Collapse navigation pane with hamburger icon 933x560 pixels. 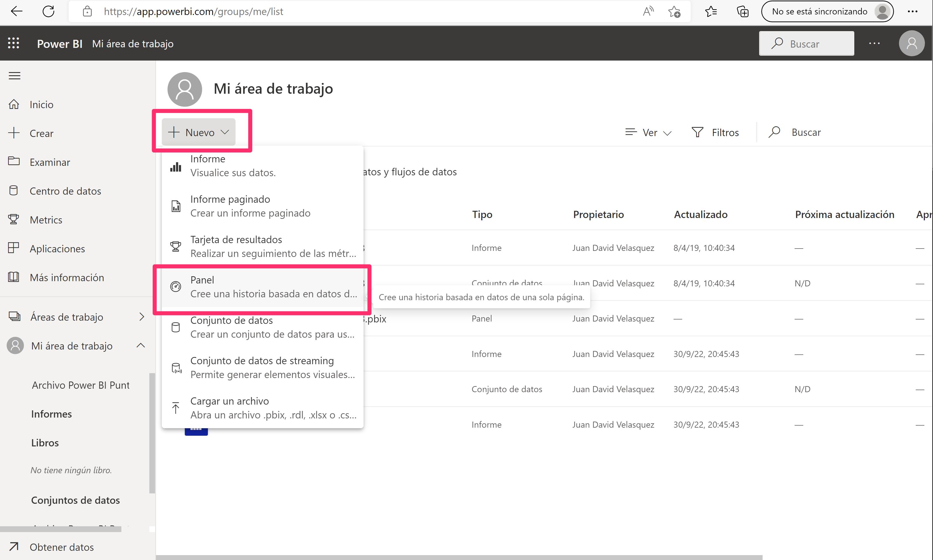click(x=14, y=76)
